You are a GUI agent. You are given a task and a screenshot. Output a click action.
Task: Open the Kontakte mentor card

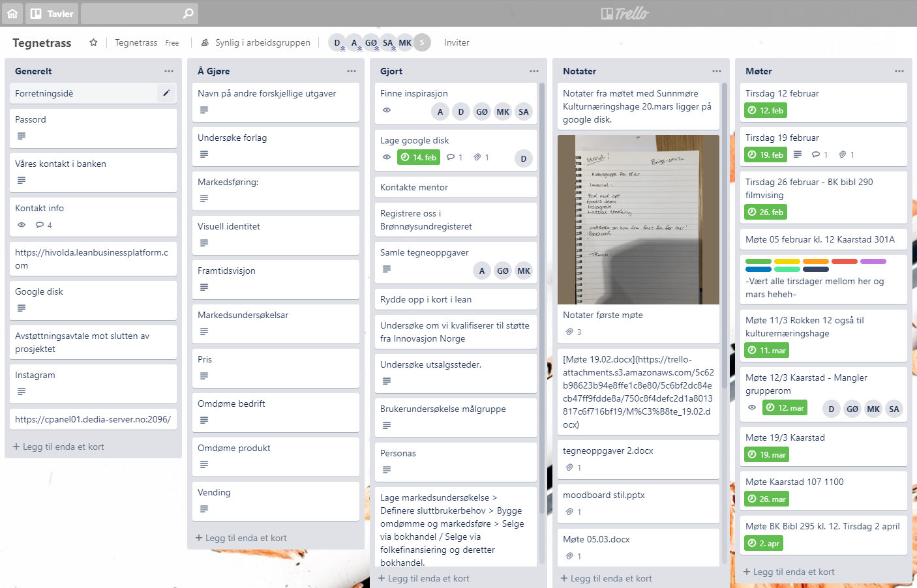click(x=456, y=187)
